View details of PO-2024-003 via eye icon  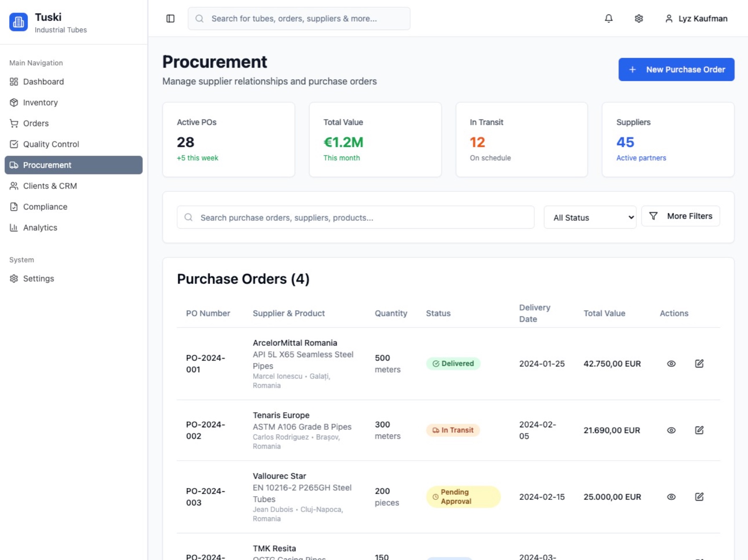[x=671, y=497]
